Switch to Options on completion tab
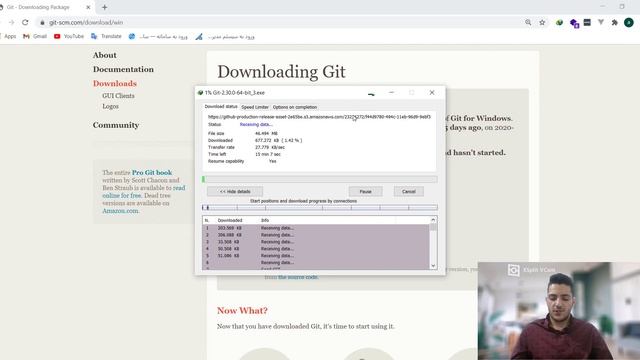 295,107
